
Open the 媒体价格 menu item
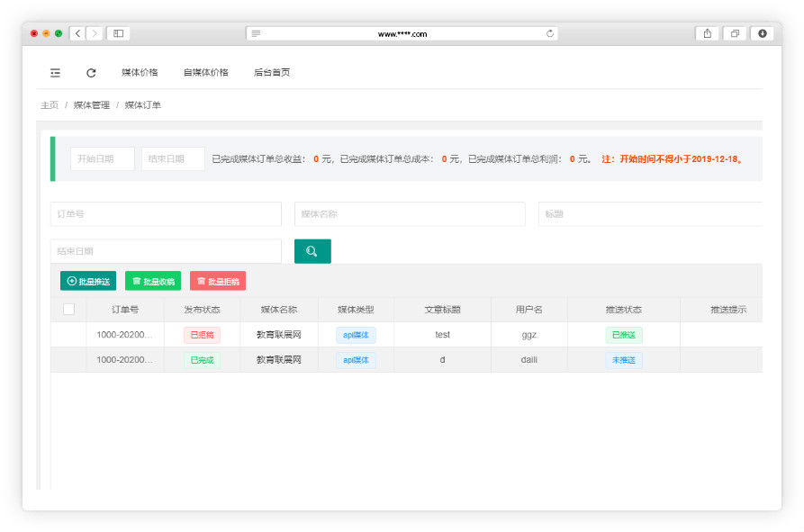click(140, 73)
